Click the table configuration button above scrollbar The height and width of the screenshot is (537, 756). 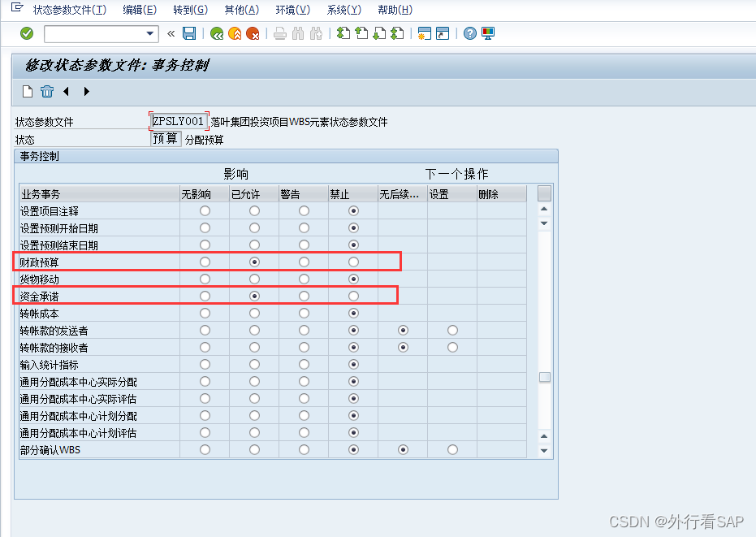point(544,193)
